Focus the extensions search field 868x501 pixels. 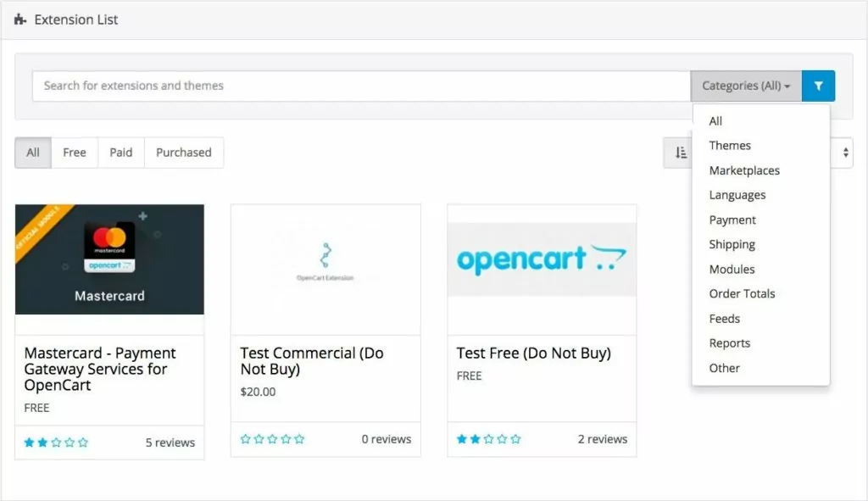coord(361,86)
